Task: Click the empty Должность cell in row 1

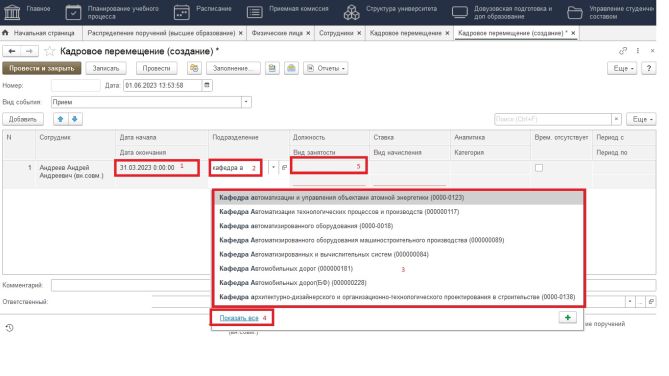Action: 329,166
